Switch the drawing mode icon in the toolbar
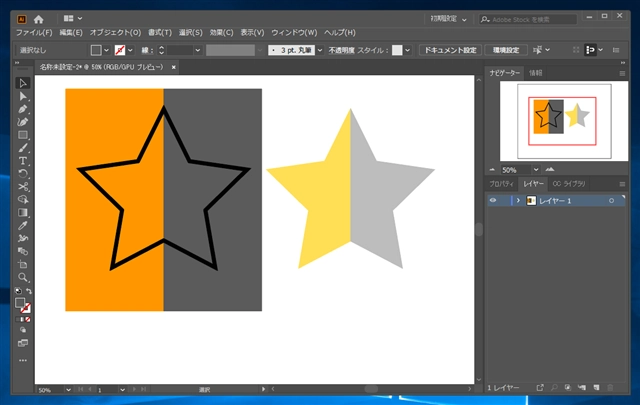The height and width of the screenshot is (405, 640). 23,330
